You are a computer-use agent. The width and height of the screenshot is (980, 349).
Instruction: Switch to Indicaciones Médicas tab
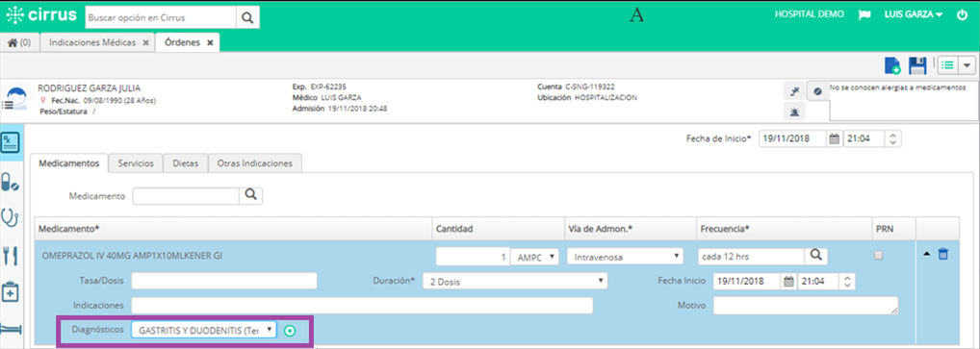point(92,43)
